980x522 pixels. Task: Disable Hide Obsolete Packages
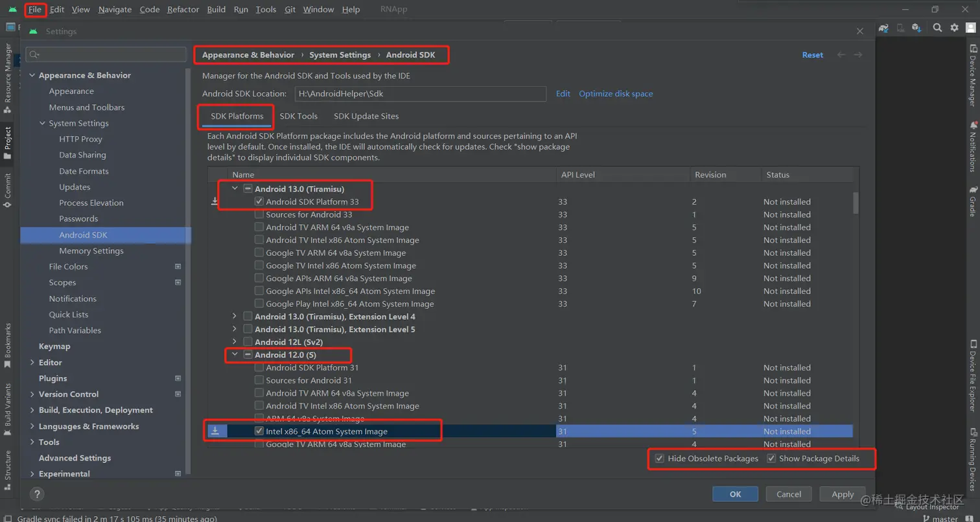tap(660, 459)
